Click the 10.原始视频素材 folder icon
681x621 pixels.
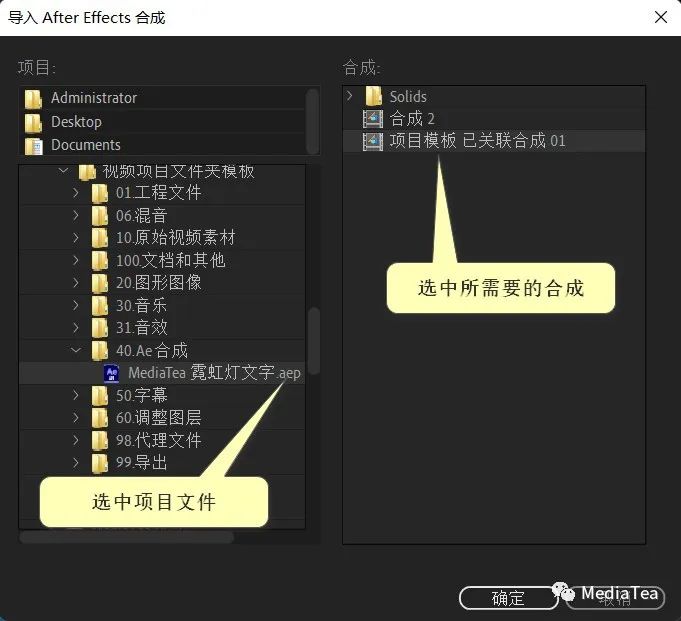tap(99, 238)
